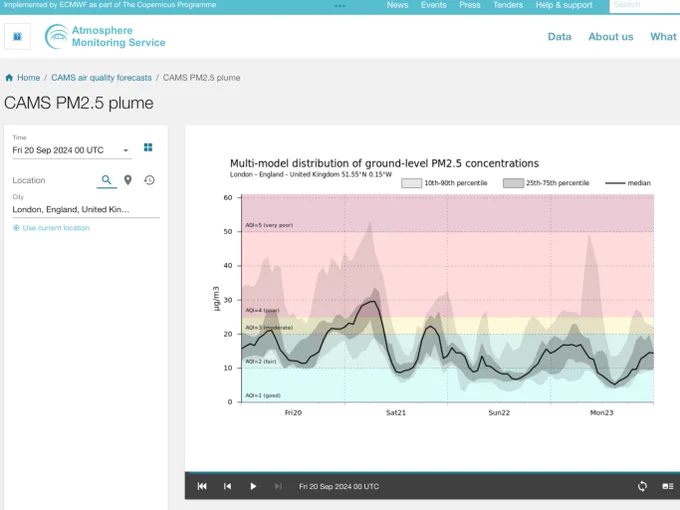Open the grid layout icon beside Time
This screenshot has height=510, width=680.
pyautogui.click(x=148, y=147)
